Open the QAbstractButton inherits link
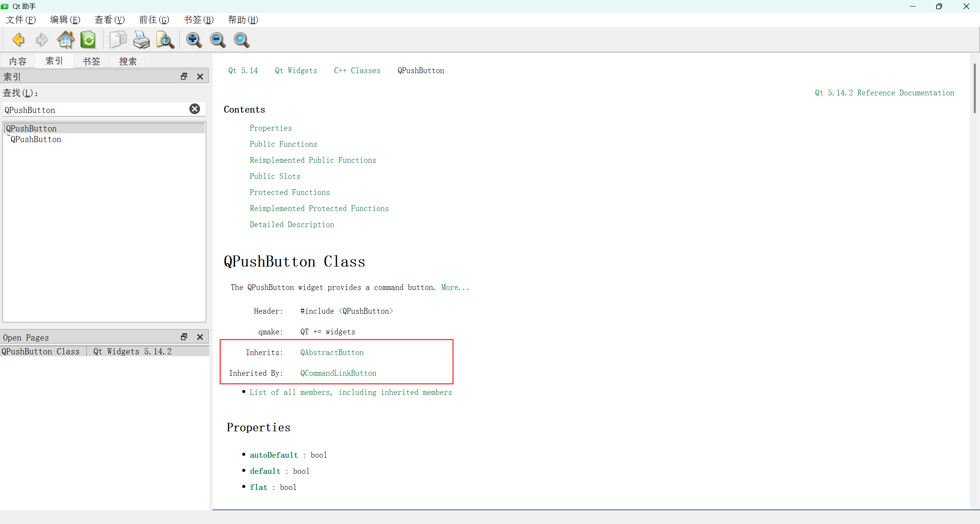The height and width of the screenshot is (524, 980). (332, 352)
